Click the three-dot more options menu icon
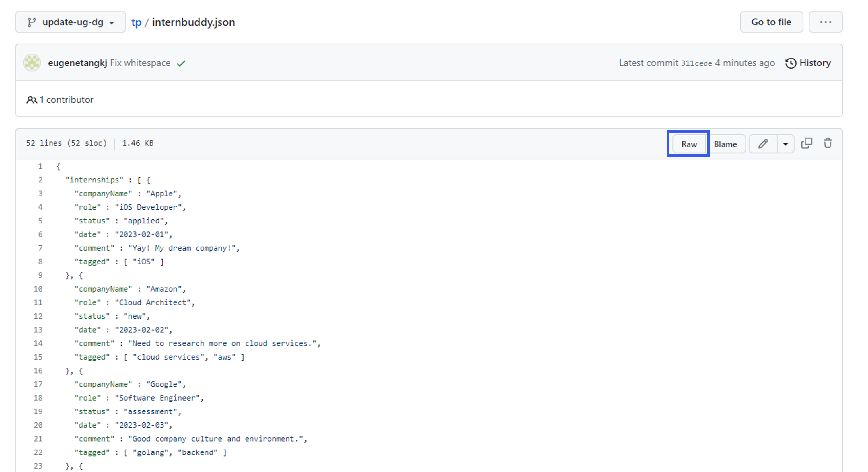868x472 pixels. pos(826,22)
